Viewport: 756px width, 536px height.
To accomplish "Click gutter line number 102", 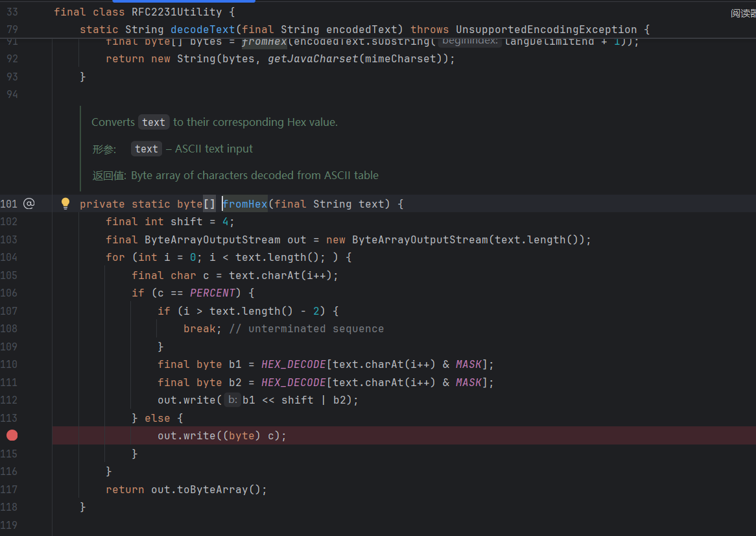I will click(8, 222).
